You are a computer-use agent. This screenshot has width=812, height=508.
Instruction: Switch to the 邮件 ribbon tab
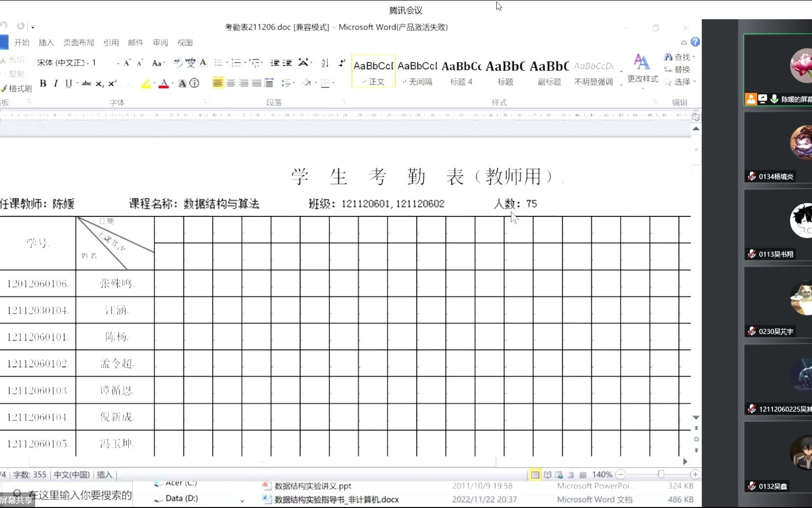[136, 42]
